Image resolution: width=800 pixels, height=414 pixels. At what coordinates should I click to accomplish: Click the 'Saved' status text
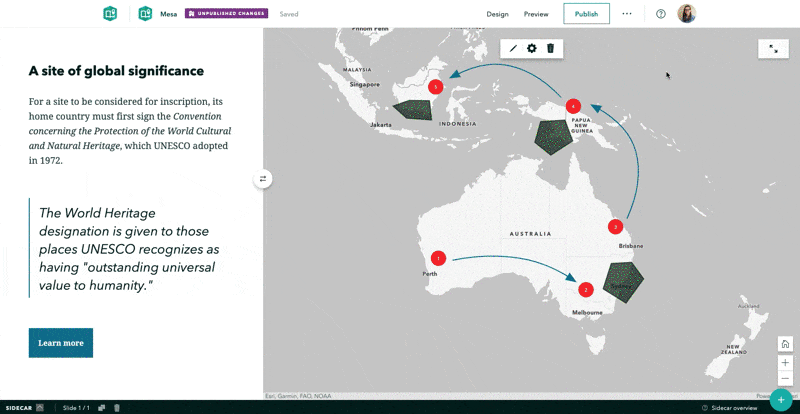click(x=289, y=14)
